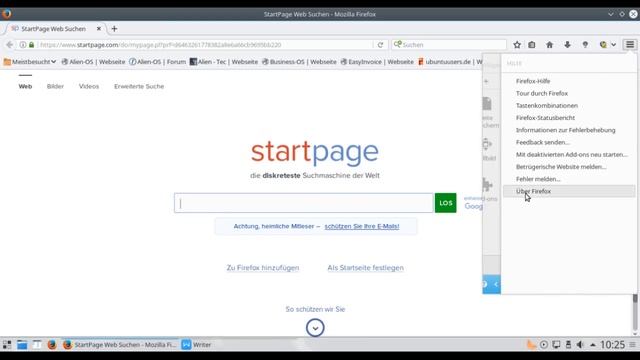The image size is (640, 360).
Task: Open the downloads arrow icon
Action: pyautogui.click(x=567, y=44)
